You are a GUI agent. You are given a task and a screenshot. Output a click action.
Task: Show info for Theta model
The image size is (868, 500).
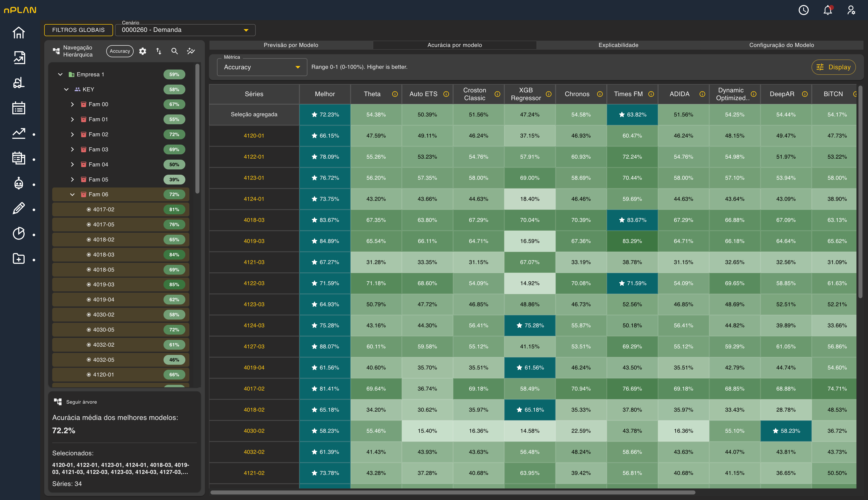coord(395,94)
